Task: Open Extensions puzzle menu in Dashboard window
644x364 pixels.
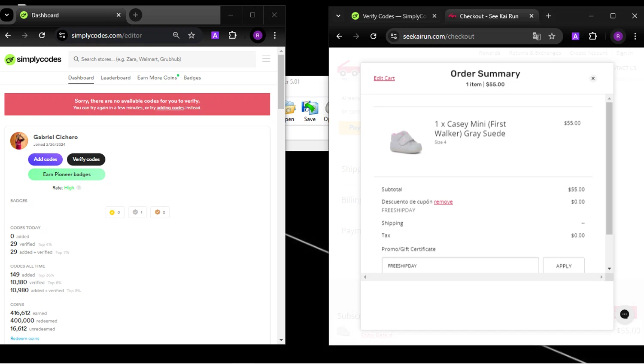Action: (232, 35)
